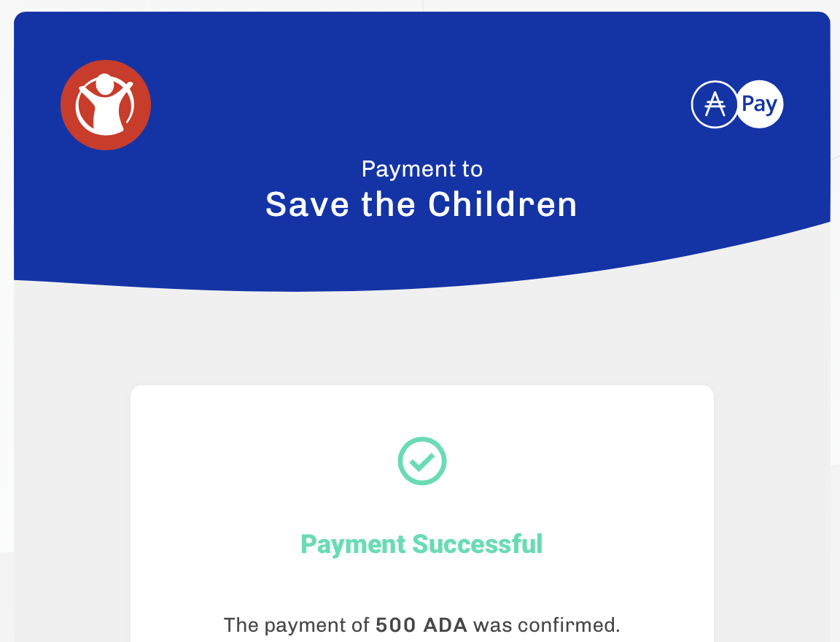Screen dimensions: 840x642
Task: Select the "Payment to" label
Action: (421, 169)
